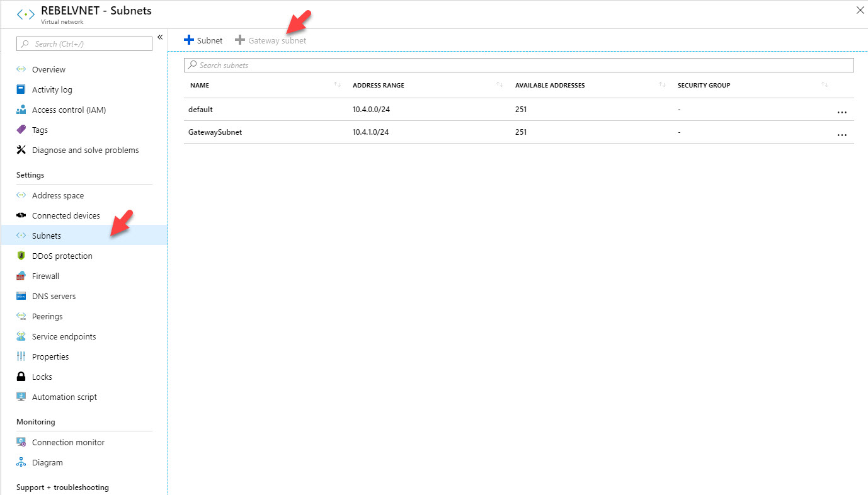The height and width of the screenshot is (495, 868).
Task: Click the Search subnets field
Action: tap(518, 65)
